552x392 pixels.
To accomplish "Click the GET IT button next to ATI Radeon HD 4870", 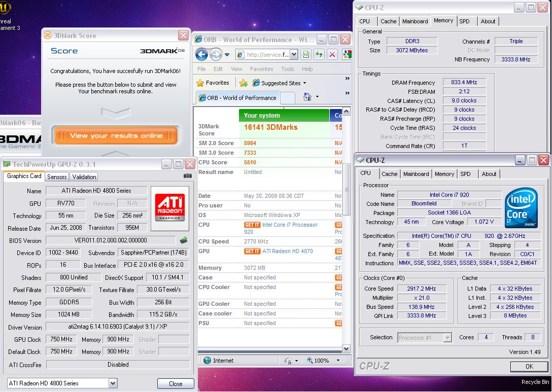I will [x=252, y=251].
